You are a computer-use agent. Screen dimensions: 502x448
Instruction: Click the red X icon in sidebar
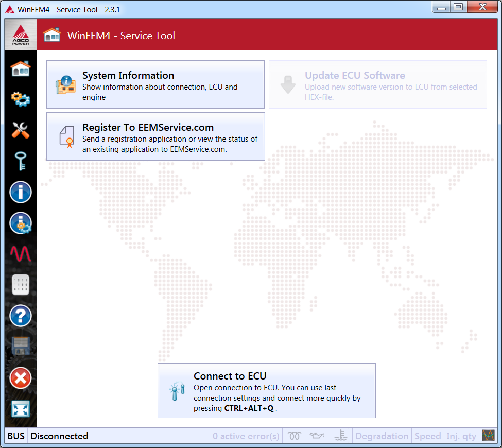(21, 378)
